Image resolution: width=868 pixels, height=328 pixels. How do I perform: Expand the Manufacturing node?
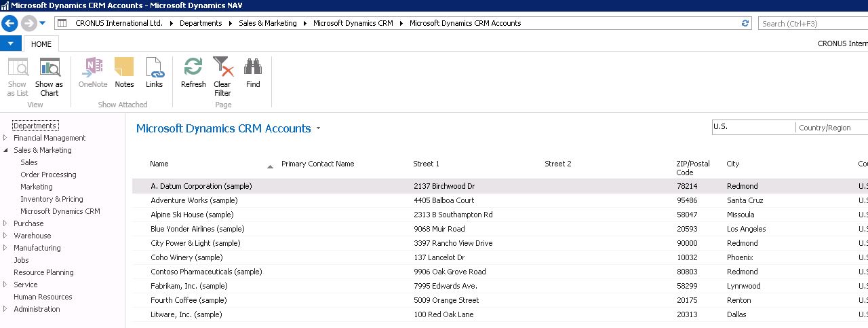5,248
